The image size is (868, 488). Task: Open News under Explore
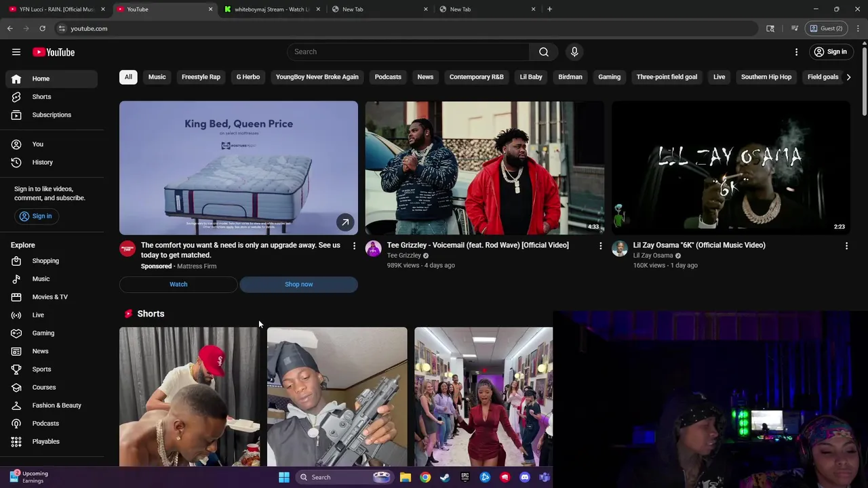(52, 351)
